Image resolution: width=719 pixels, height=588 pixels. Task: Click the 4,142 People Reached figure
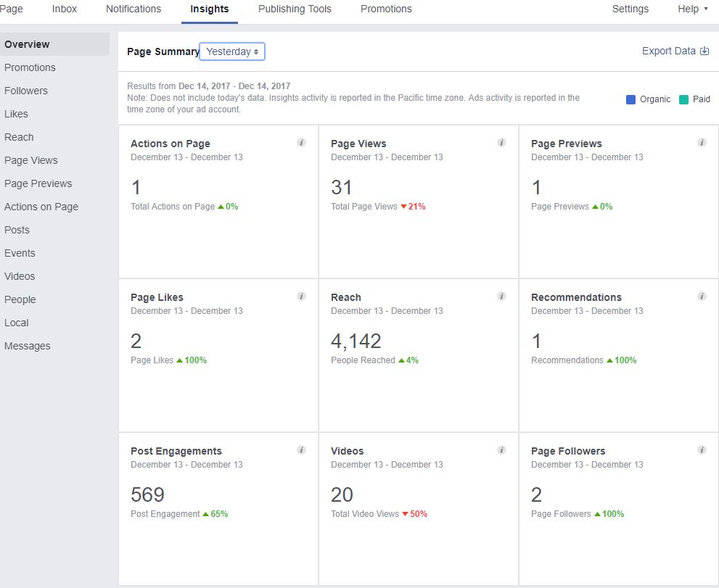(355, 341)
